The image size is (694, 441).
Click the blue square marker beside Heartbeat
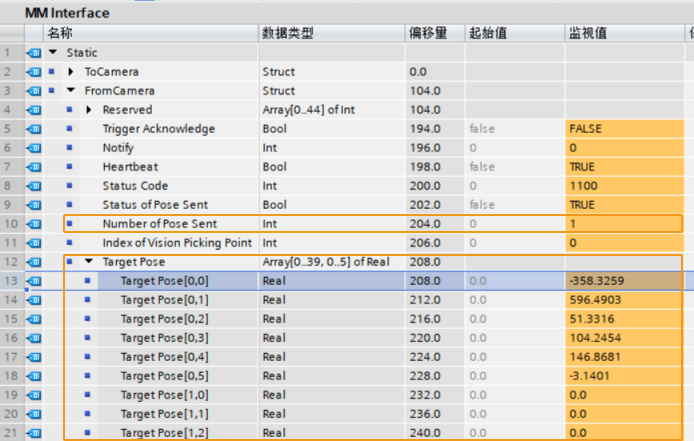point(69,166)
